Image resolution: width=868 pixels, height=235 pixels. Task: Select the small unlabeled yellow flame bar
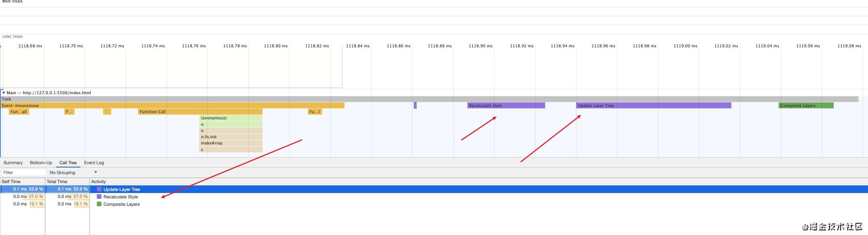107,112
